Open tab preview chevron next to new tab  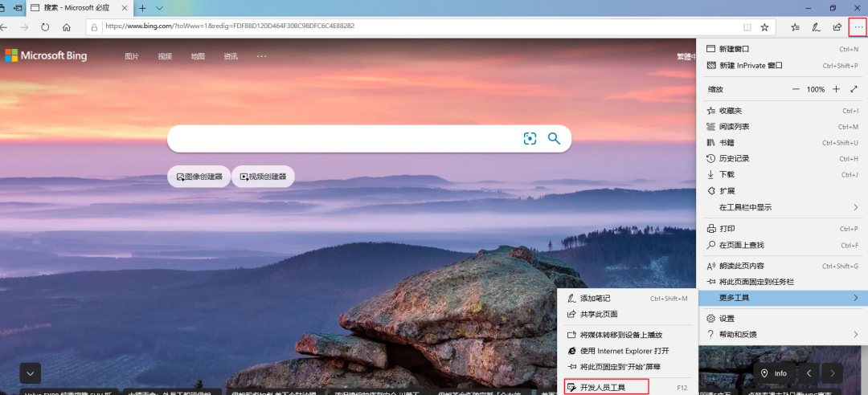159,8
